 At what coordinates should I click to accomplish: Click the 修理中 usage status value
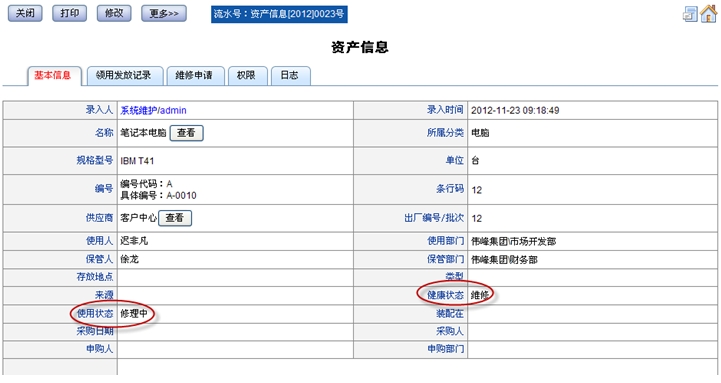tap(134, 314)
